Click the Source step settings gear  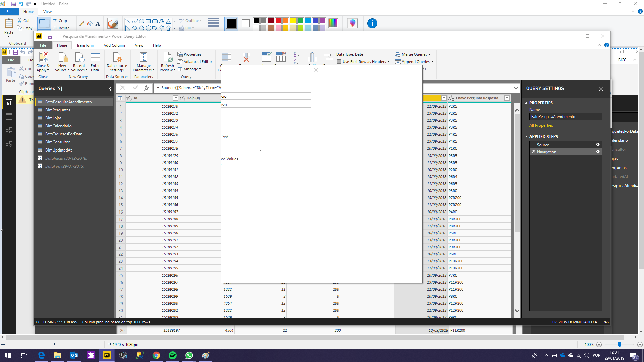pyautogui.click(x=597, y=145)
